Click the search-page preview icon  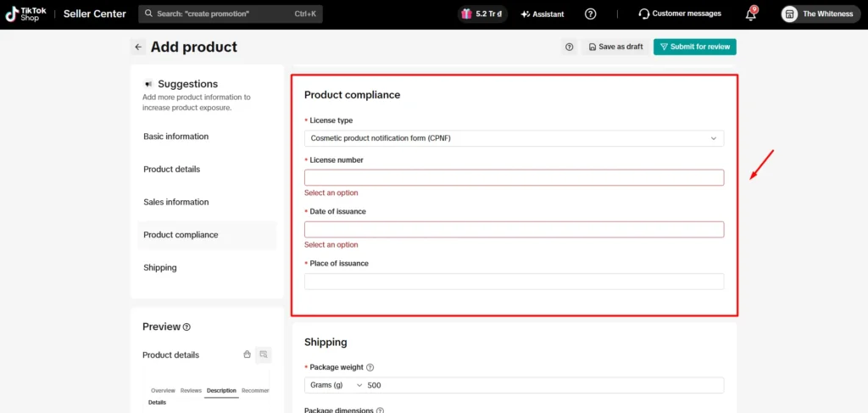264,354
